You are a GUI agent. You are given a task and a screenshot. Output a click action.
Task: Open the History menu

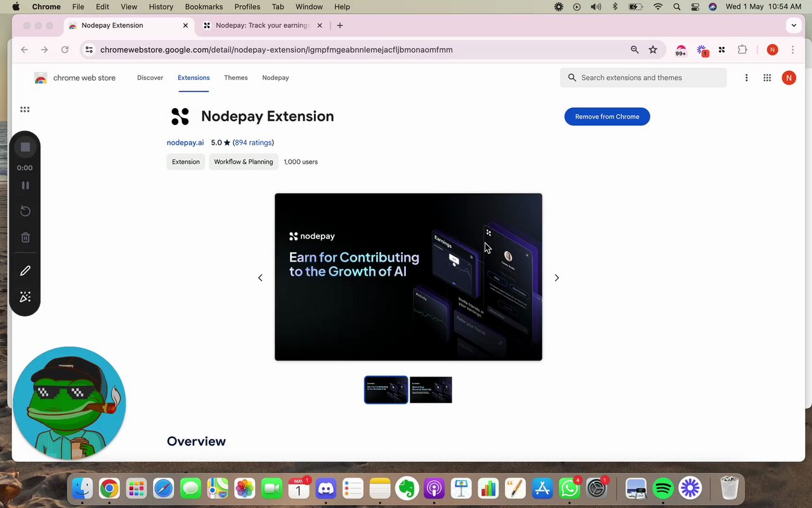click(x=161, y=6)
